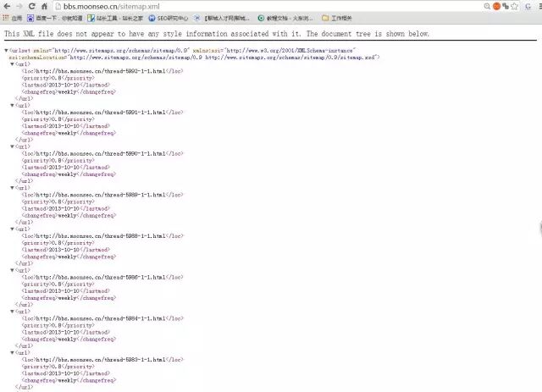
Task: Collapse the url node for thread-5984
Action: pos(12,312)
